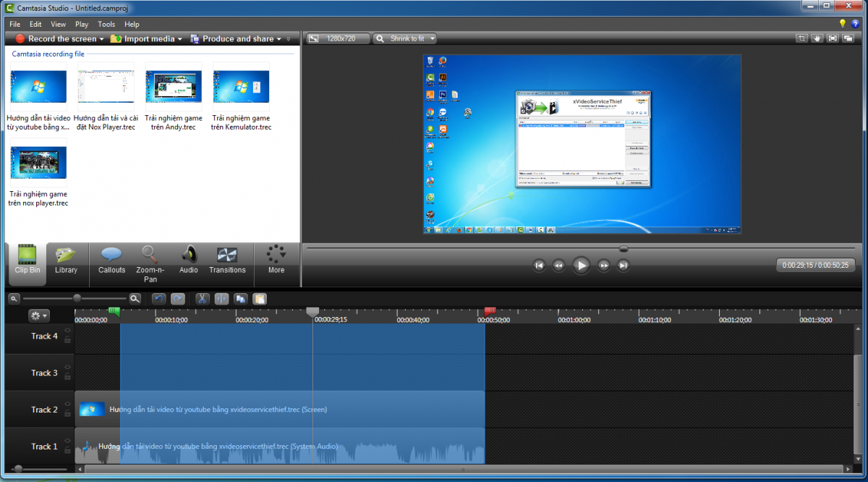Open the Zoom-n-Pan tool
The width and height of the screenshot is (868, 482).
150,259
